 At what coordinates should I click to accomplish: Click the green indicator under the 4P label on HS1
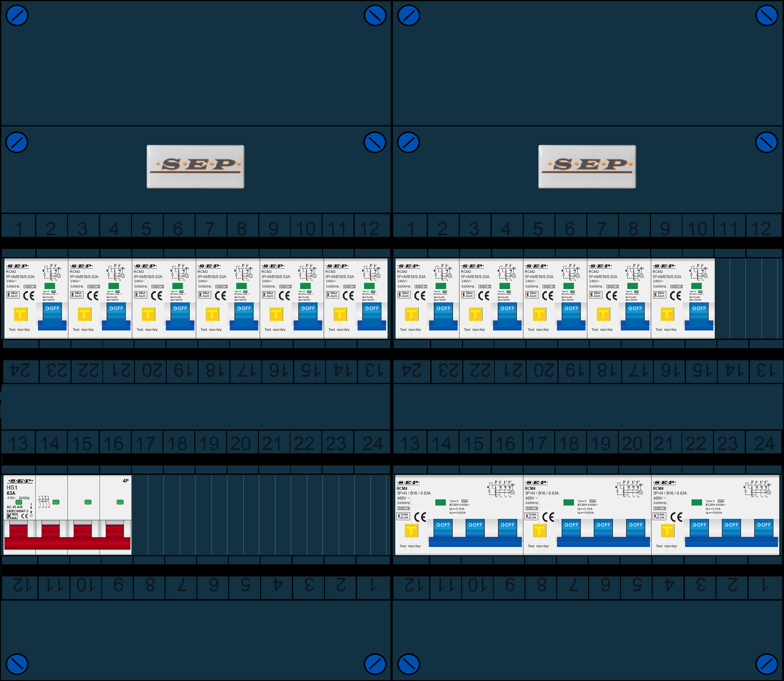[x=120, y=502]
